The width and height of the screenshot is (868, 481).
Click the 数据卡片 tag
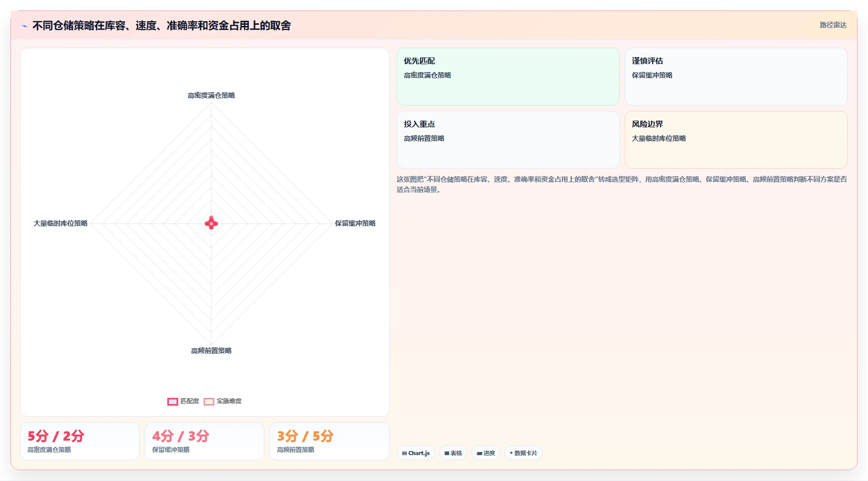tap(523, 453)
